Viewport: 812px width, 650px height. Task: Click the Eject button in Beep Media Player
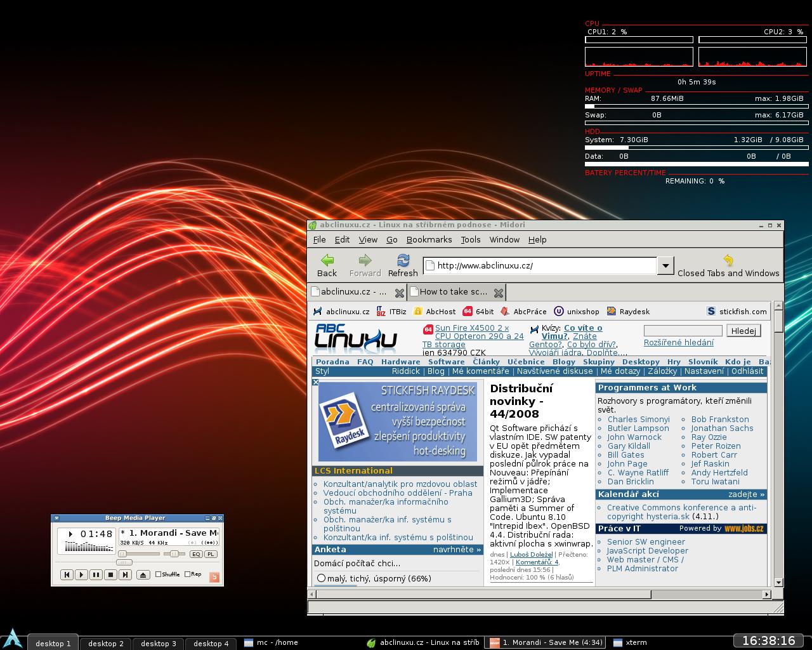[x=143, y=574]
